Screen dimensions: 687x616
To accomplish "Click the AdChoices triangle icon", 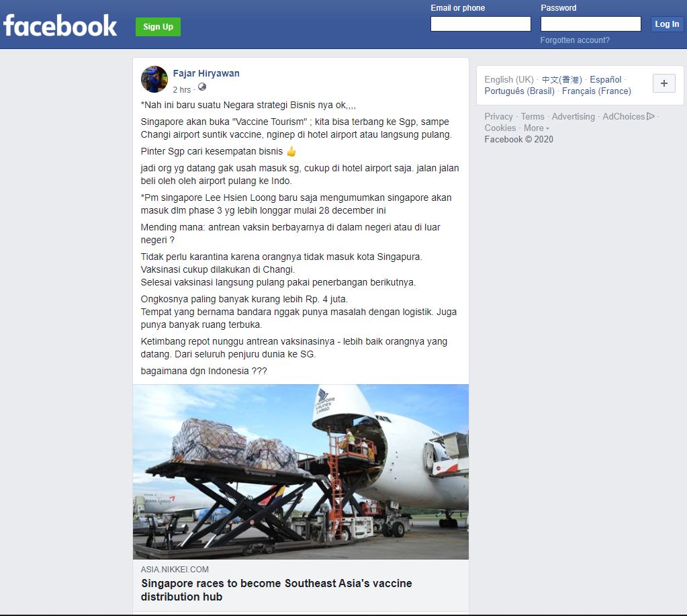I will pos(651,116).
